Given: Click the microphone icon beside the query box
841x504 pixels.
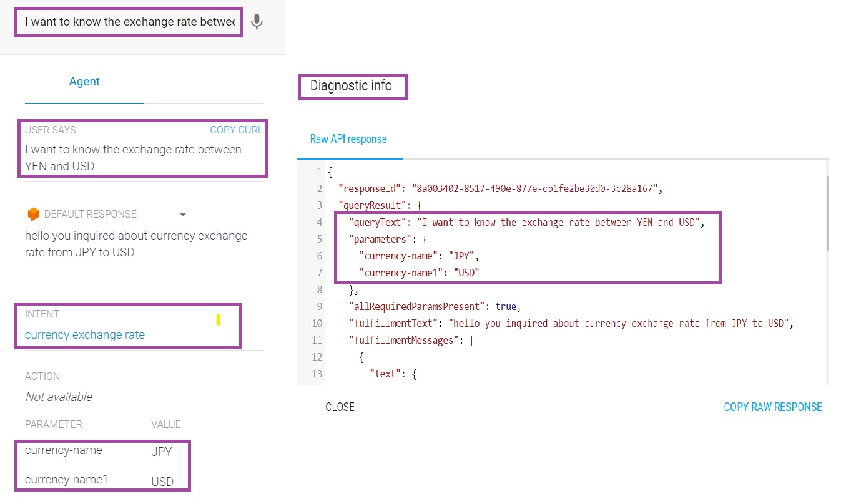Looking at the screenshot, I should coord(257,22).
